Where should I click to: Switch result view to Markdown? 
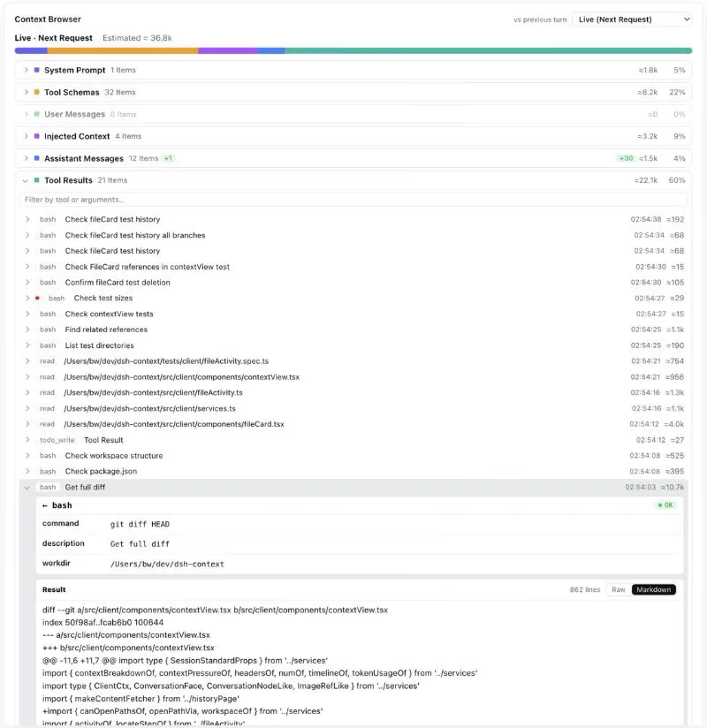pyautogui.click(x=654, y=589)
